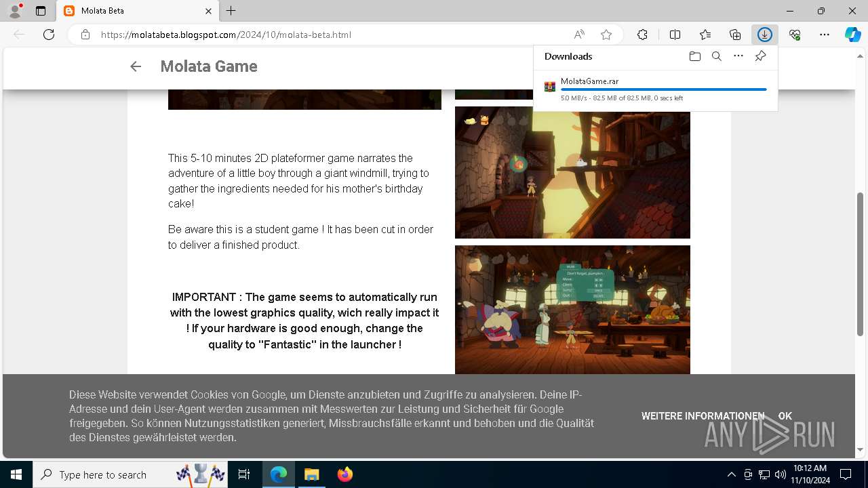The image size is (868, 488).
Task: Open the Extensions puzzle icon
Action: (x=642, y=35)
